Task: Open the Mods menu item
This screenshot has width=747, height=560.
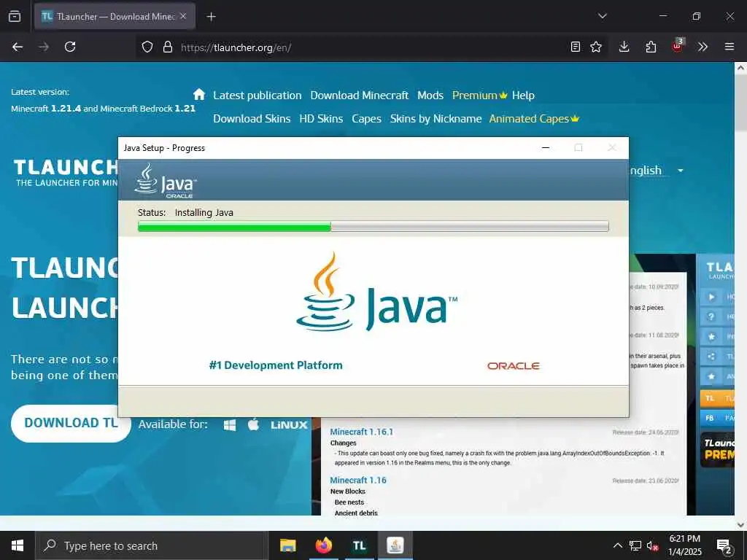Action: coord(430,96)
